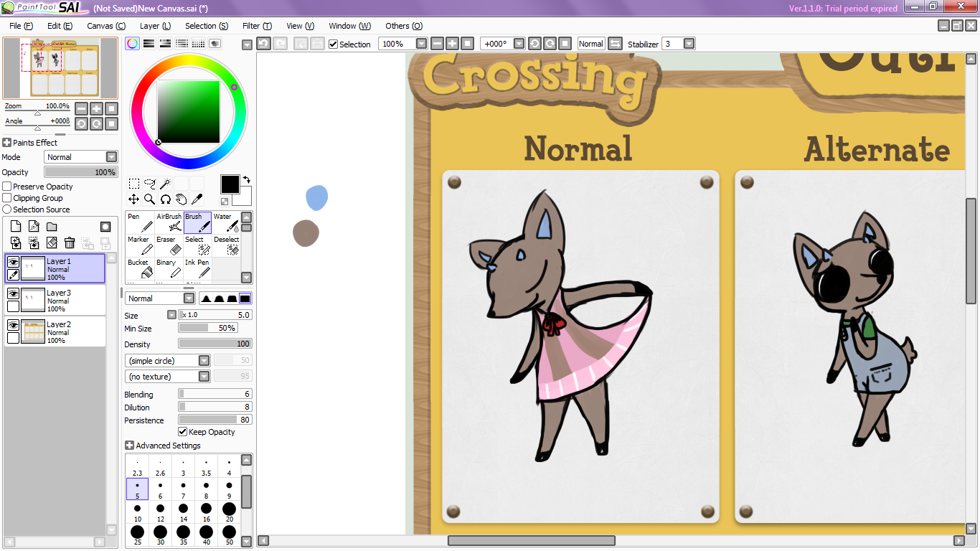
Task: Open the Filter menu
Action: pyautogui.click(x=256, y=26)
